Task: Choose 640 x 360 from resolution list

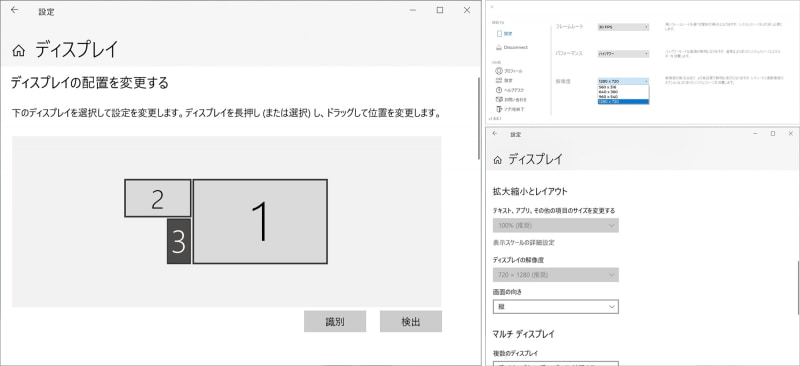Action: pos(623,92)
